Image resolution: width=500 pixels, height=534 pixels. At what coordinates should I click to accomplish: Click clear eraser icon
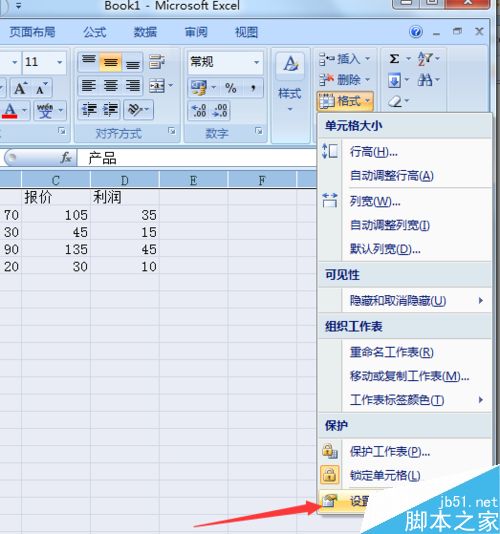pos(395,101)
